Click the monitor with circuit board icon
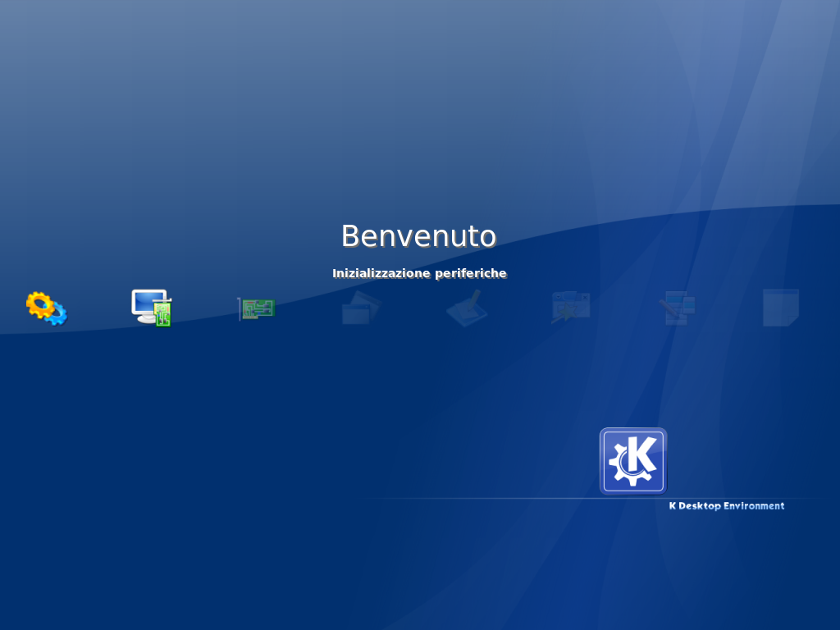 [152, 308]
